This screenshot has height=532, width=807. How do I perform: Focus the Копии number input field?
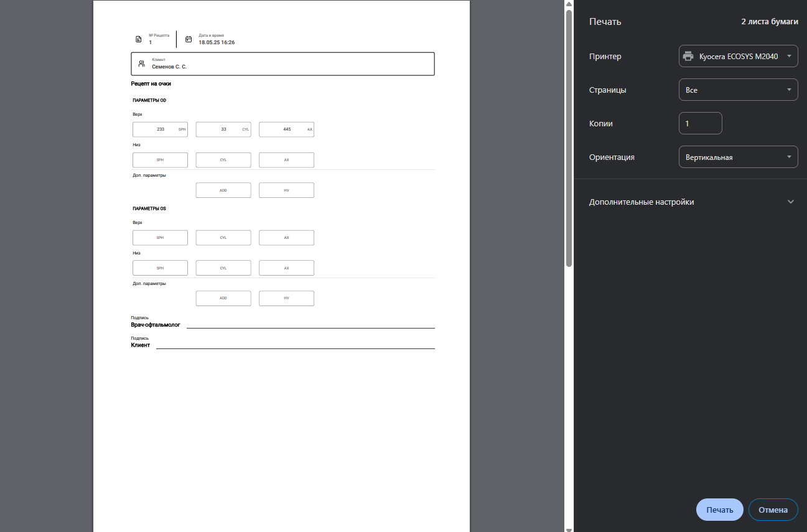click(700, 123)
